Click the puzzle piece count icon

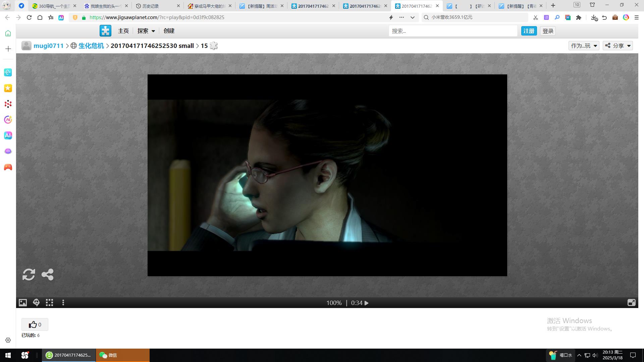(214, 46)
